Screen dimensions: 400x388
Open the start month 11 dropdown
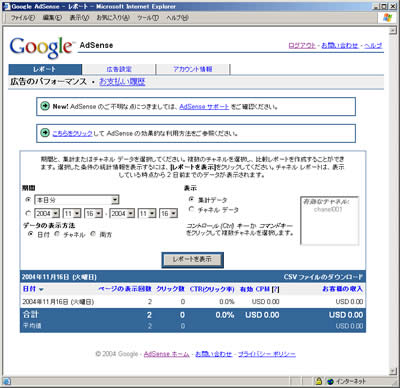(x=72, y=213)
